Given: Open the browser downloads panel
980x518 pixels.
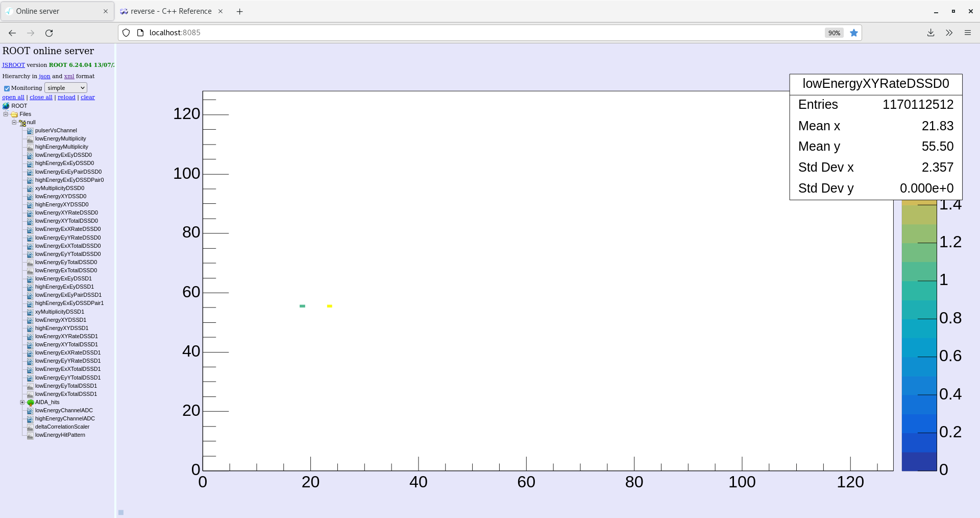Looking at the screenshot, I should click(930, 33).
